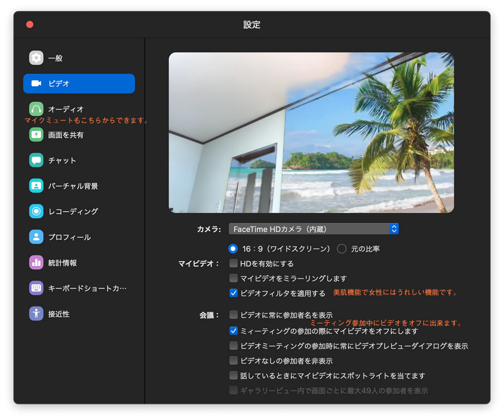Select 16:9 (ワイドスクリーン) radio button
Viewport: 504px width, 420px height.
click(233, 249)
